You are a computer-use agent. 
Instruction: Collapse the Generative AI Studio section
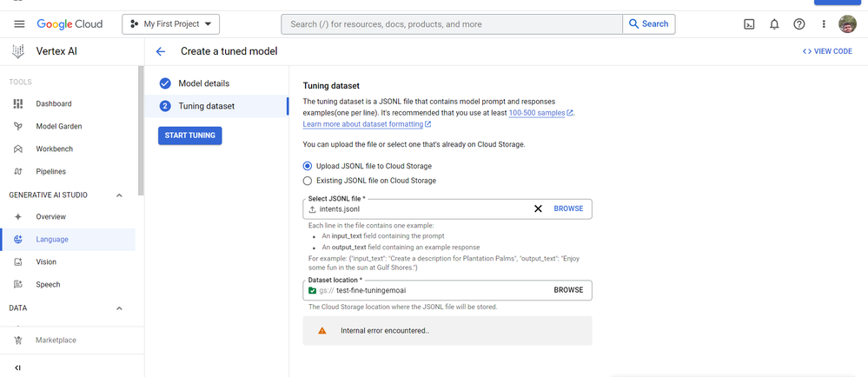point(119,195)
